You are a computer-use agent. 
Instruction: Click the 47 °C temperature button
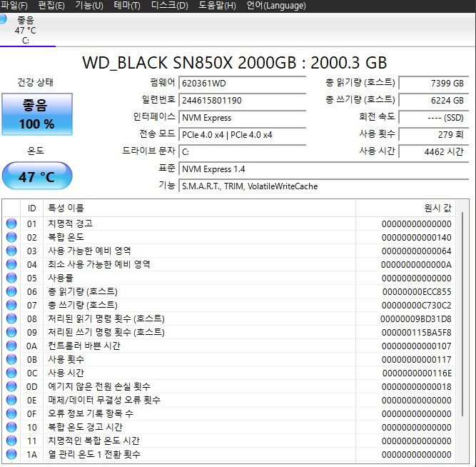tap(37, 176)
